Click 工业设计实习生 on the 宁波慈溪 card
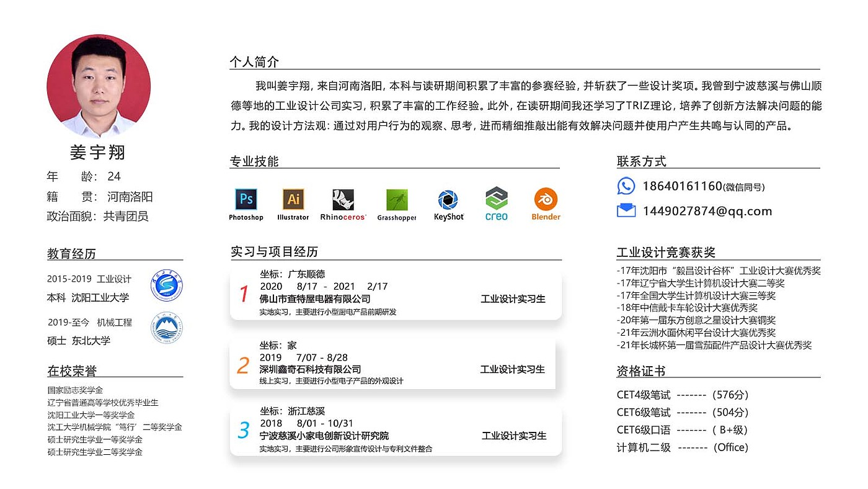This screenshot has width=868, height=489. click(515, 436)
